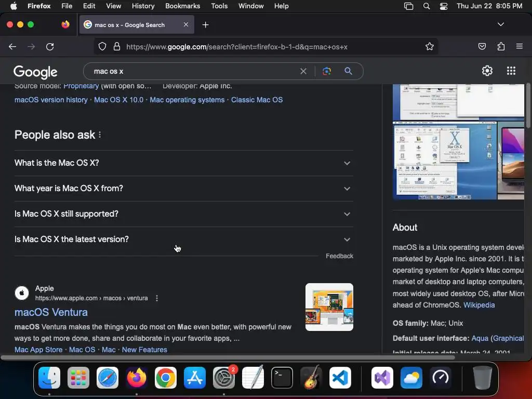Open Control Center in menu bar

[444, 6]
